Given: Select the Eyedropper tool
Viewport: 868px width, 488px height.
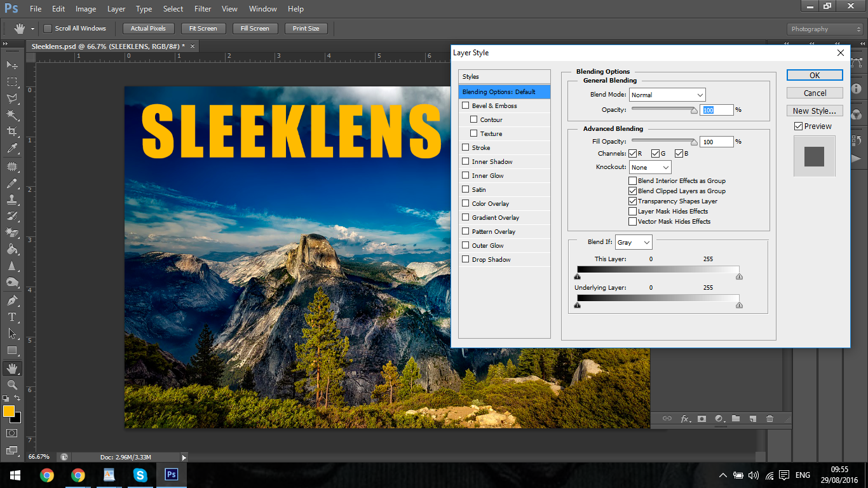Looking at the screenshot, I should (12, 149).
